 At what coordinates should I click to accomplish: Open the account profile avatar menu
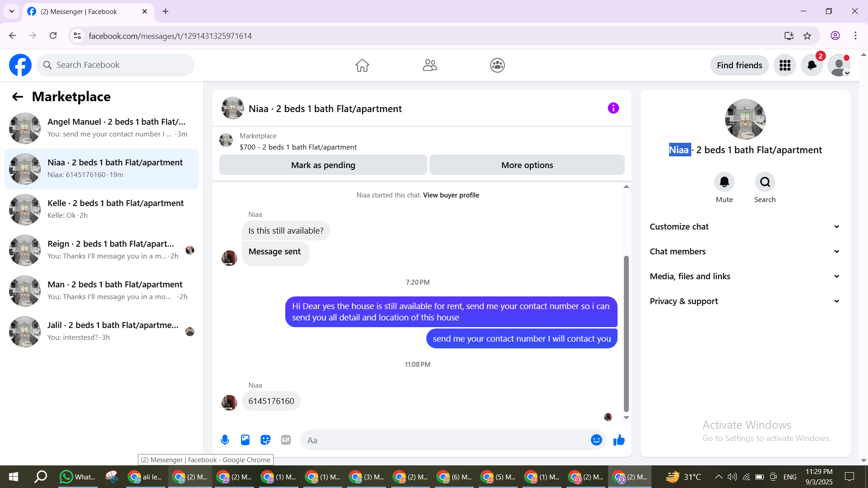click(839, 66)
